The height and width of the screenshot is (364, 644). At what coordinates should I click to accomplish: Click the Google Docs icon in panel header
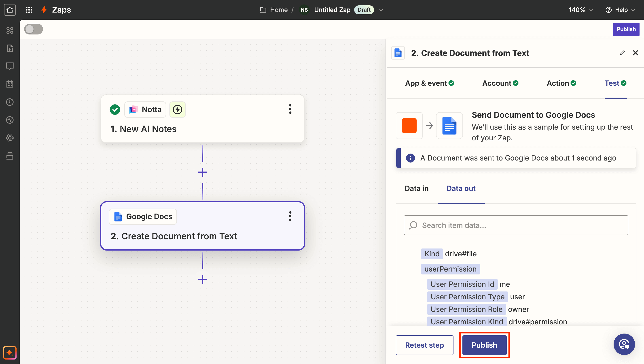pyautogui.click(x=398, y=53)
